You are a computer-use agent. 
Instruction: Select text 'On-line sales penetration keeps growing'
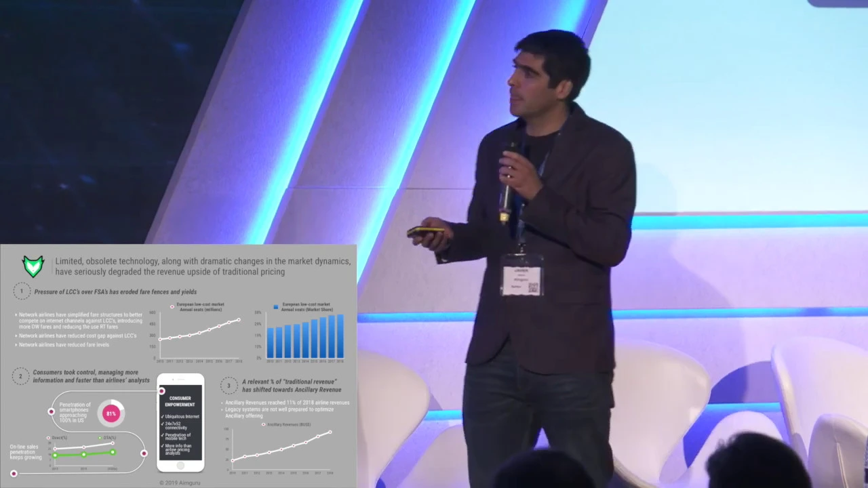[26, 452]
